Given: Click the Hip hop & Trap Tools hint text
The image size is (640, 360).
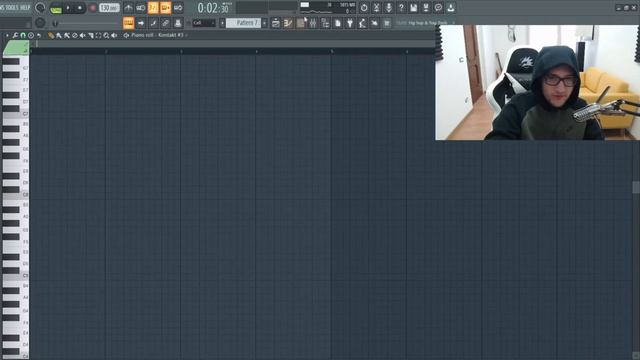Looking at the screenshot, I should [x=428, y=23].
